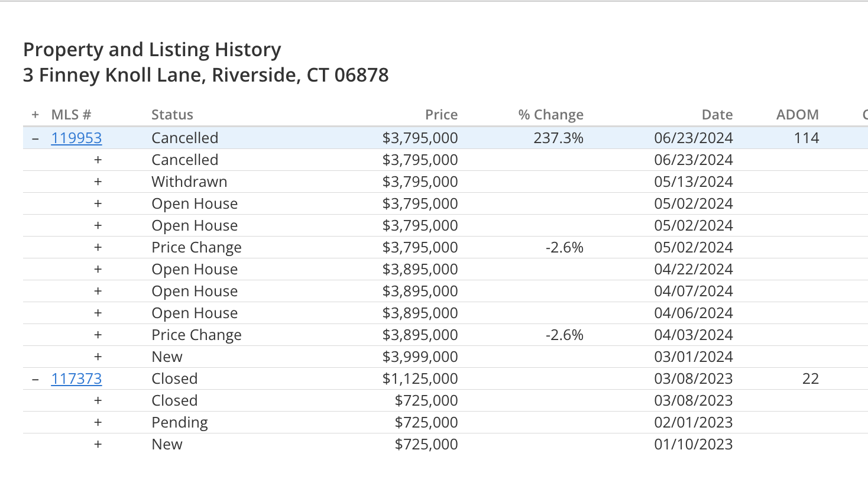
Task: Sort by the % Change column header
Action: pos(551,115)
